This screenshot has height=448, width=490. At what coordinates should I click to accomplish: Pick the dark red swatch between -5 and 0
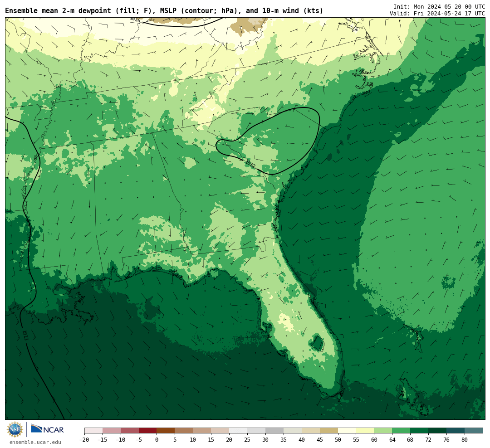pos(148,431)
